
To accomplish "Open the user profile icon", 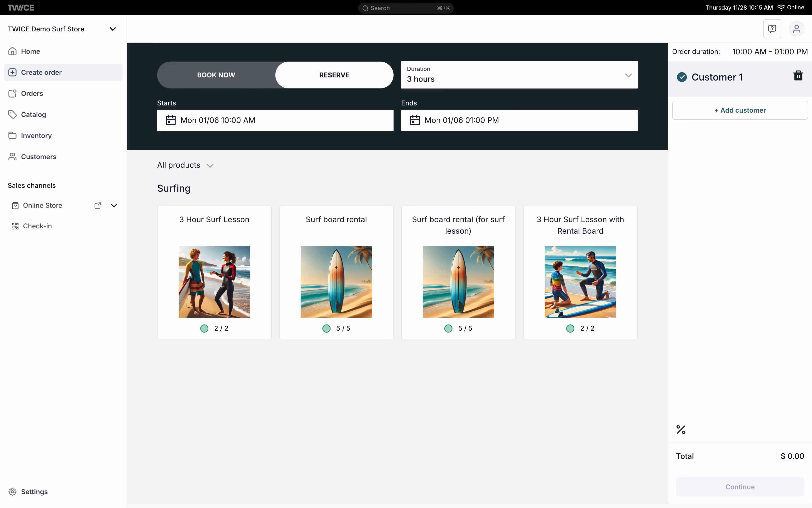I will 796,29.
